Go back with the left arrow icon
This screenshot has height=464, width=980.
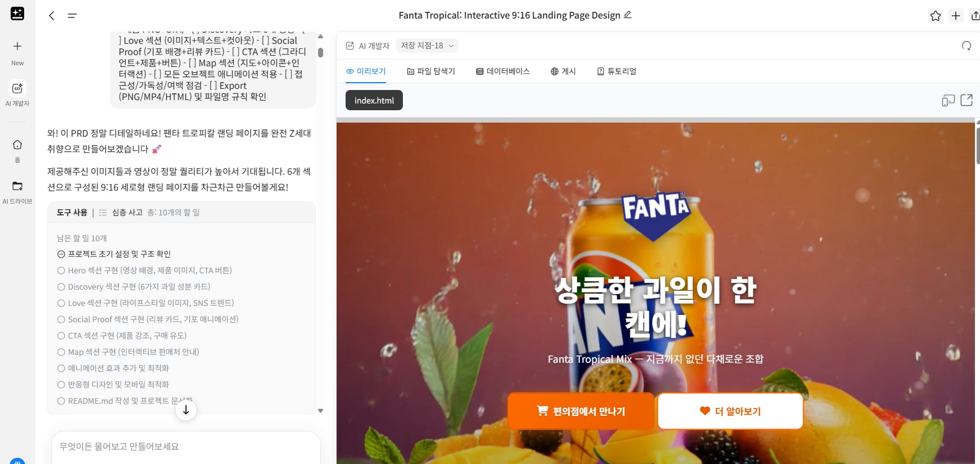point(52,16)
